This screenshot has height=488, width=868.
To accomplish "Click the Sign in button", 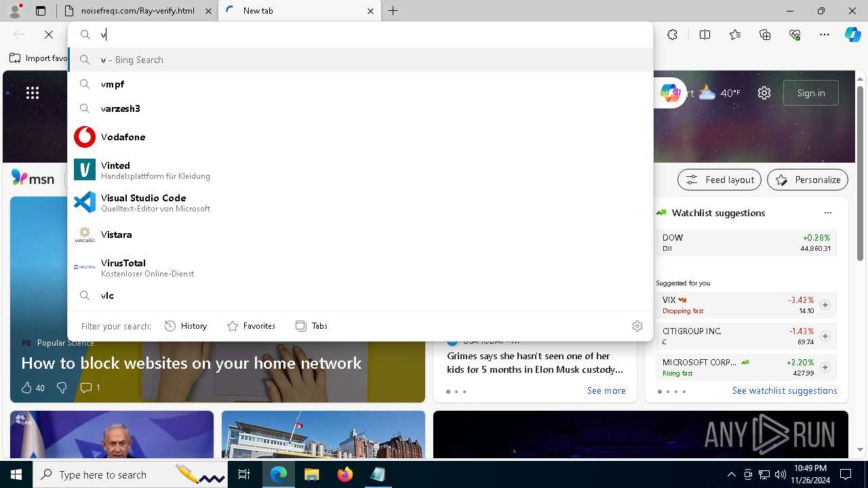I will [811, 93].
